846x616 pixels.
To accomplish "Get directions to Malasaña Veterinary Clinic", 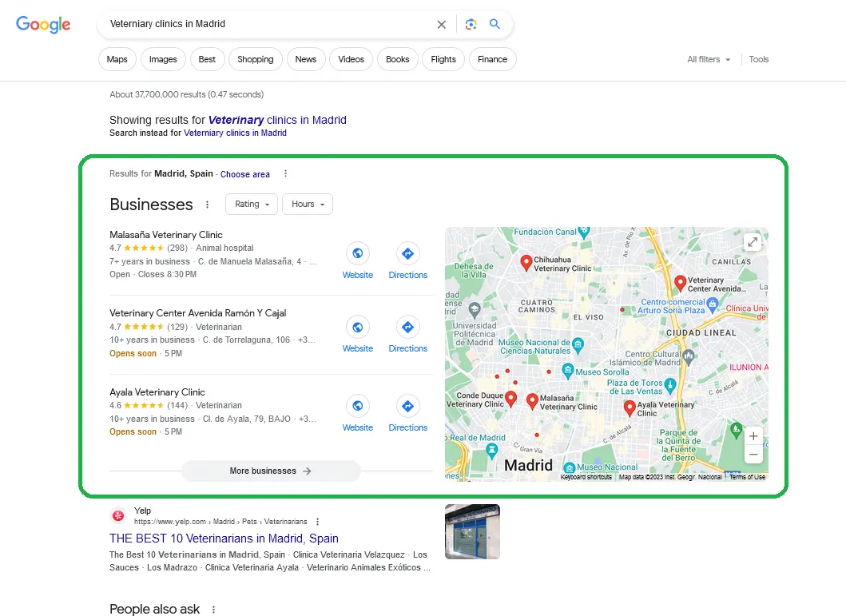I will 408,253.
